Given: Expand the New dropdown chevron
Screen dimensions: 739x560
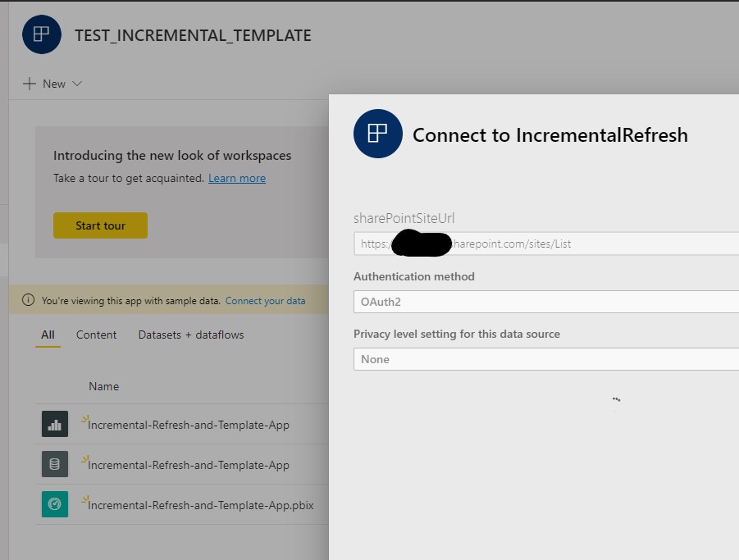Looking at the screenshot, I should (77, 84).
